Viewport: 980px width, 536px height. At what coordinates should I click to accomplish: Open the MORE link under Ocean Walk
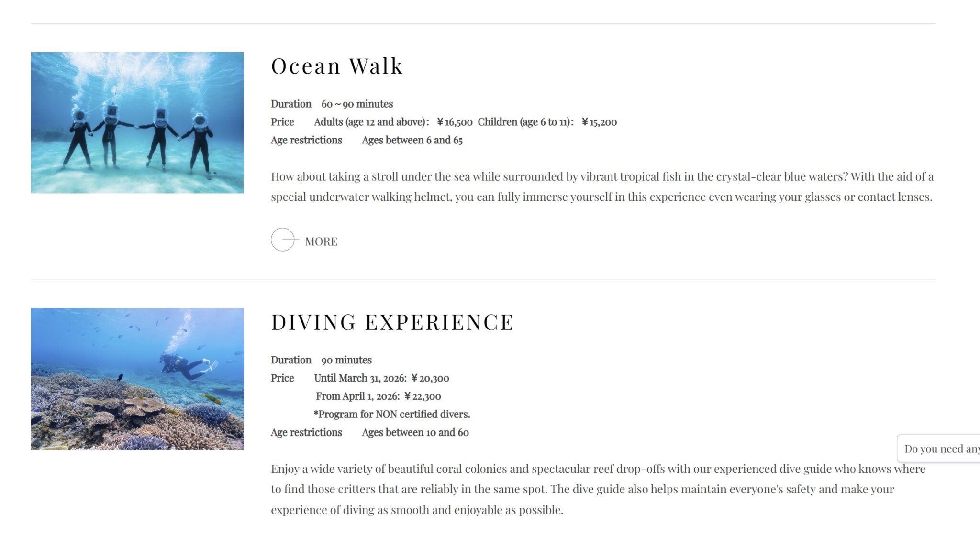click(x=321, y=241)
